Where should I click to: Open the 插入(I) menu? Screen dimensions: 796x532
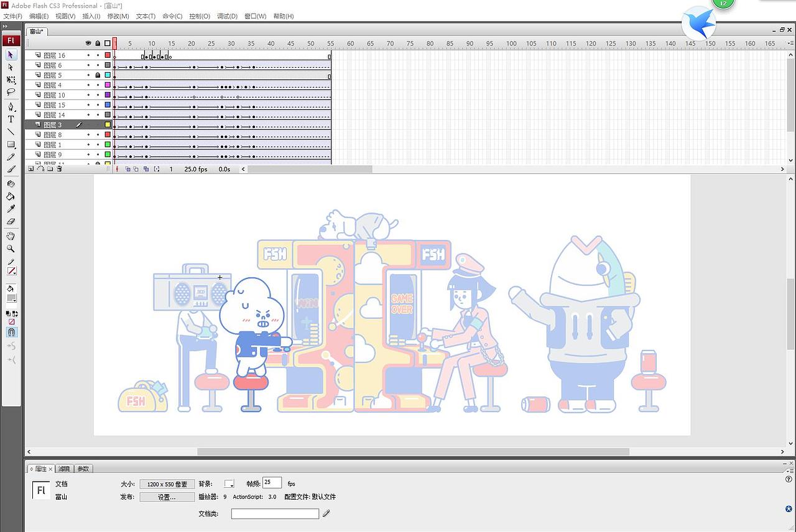(x=91, y=16)
